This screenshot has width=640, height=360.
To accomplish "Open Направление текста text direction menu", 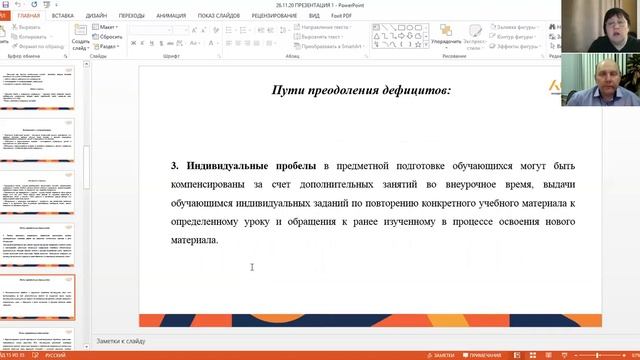I will click(x=322, y=27).
